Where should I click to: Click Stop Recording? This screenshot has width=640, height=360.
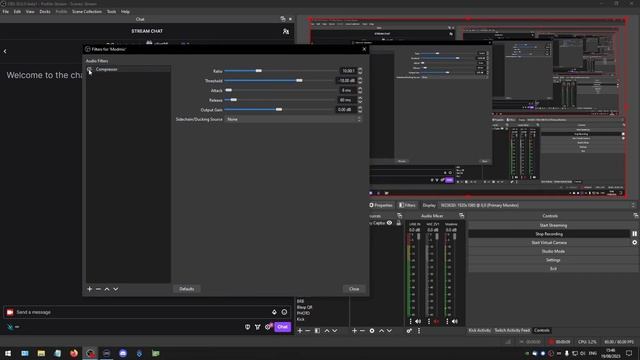click(x=549, y=234)
